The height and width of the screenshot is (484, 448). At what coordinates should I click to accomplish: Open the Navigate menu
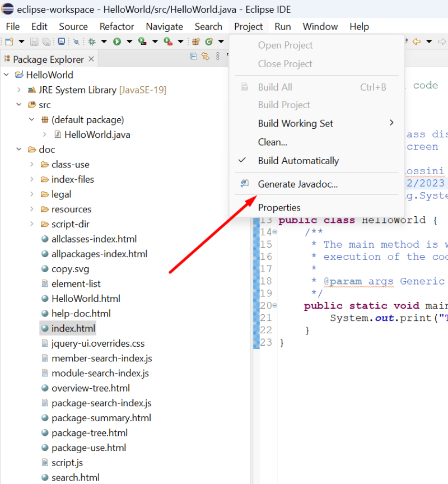tap(165, 26)
